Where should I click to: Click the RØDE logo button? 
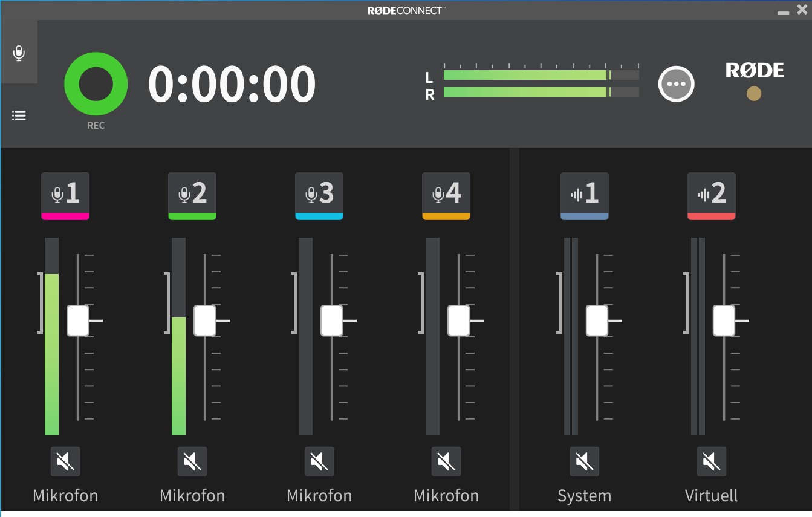coord(754,71)
